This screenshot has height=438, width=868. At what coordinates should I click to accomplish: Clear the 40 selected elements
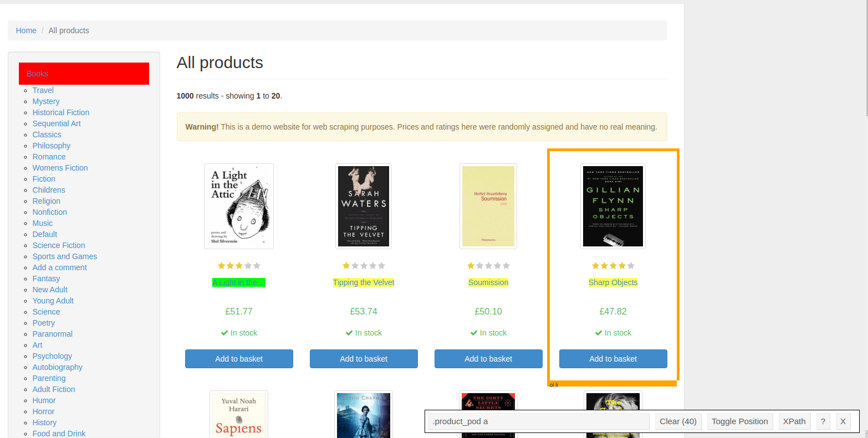tap(678, 421)
